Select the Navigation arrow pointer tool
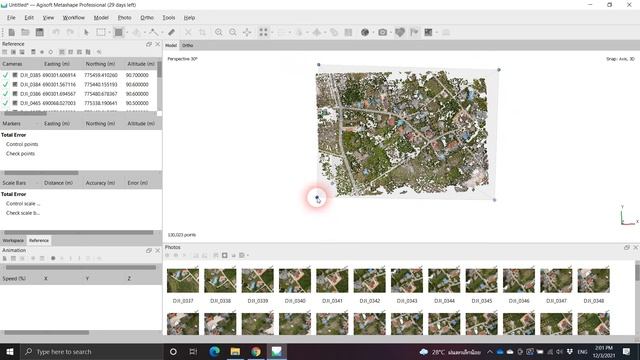The height and width of the screenshot is (360, 640). [x=86, y=32]
